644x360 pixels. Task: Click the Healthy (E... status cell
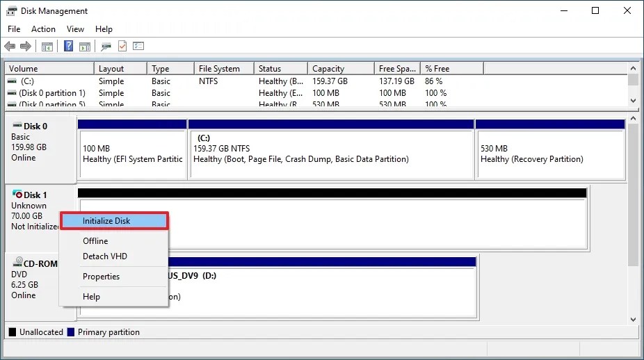coord(280,93)
